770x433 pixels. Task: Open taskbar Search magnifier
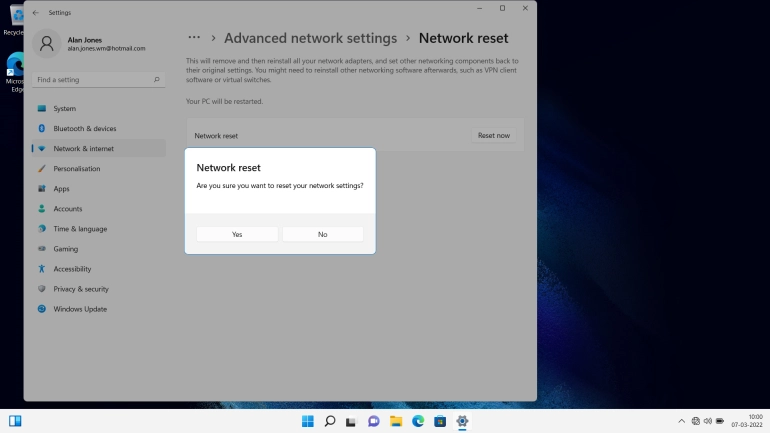(x=330, y=421)
